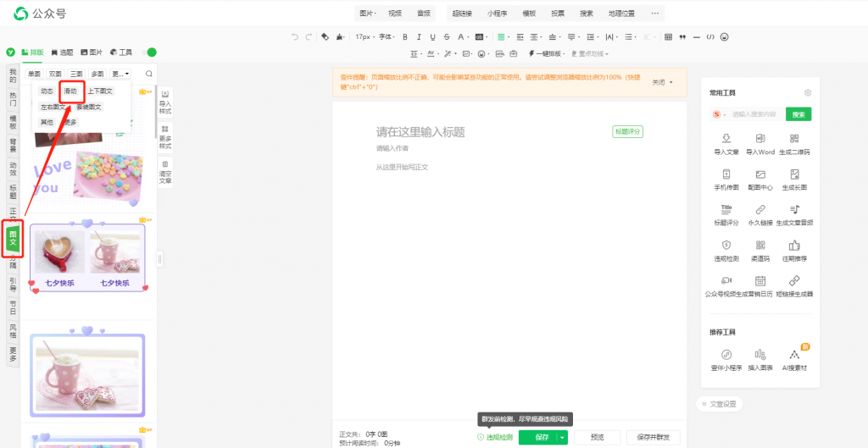This screenshot has height=448, width=868.
Task: Toggle the green plugin switch
Action: 149,52
